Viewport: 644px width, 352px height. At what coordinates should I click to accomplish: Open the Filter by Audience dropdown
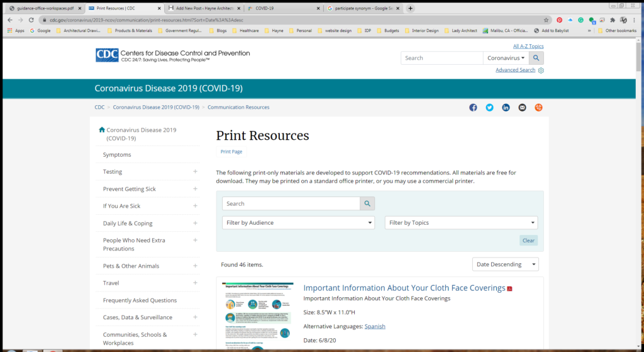299,222
